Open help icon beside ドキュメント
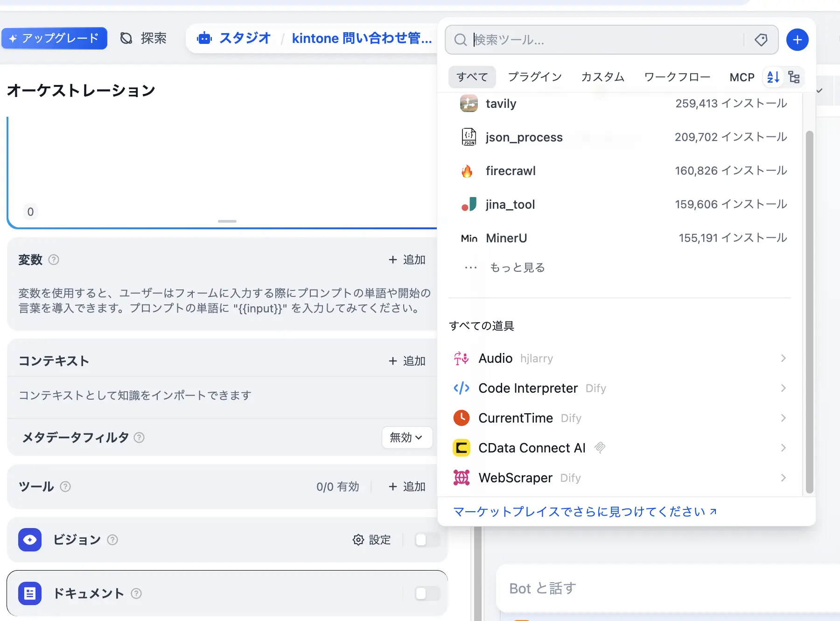Image resolution: width=840 pixels, height=621 pixels. (136, 593)
